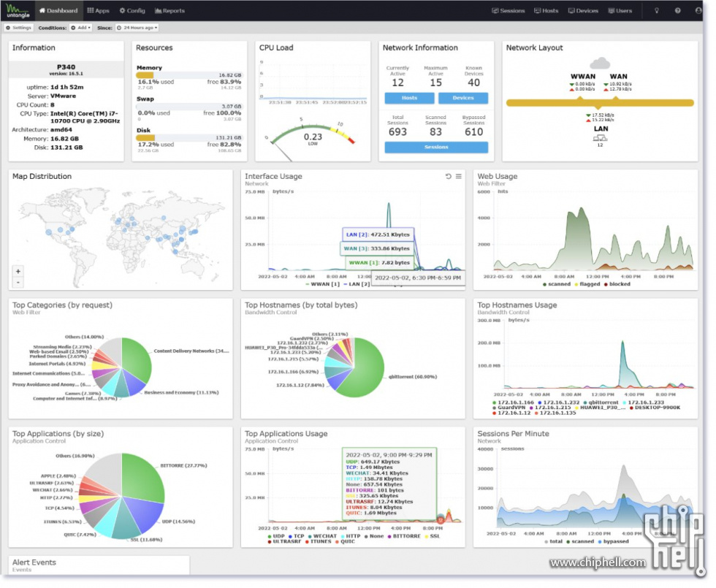Click the LAN devices icon in Network Layout
The height and width of the screenshot is (588, 716).
(x=600, y=138)
